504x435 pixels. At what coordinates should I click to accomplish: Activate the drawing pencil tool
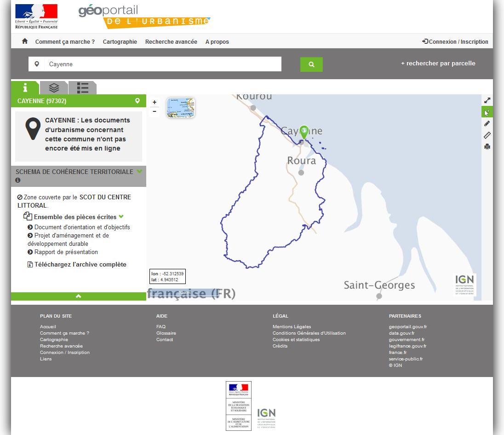487,123
